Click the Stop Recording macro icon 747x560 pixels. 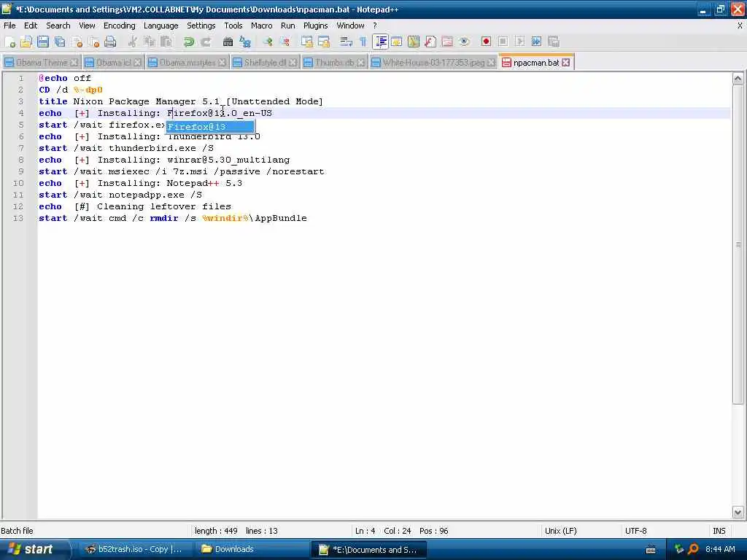point(503,42)
